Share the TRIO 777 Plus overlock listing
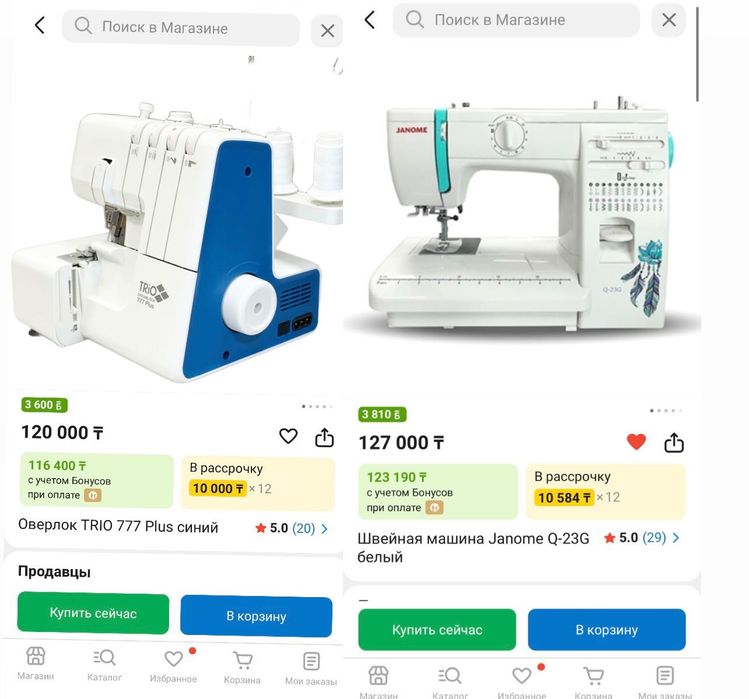This screenshot has width=749, height=699. [324, 437]
